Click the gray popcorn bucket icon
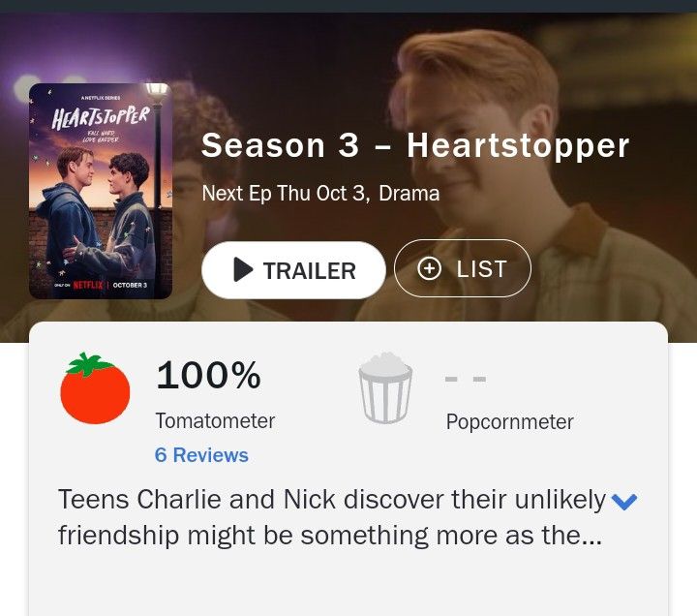 click(x=385, y=387)
